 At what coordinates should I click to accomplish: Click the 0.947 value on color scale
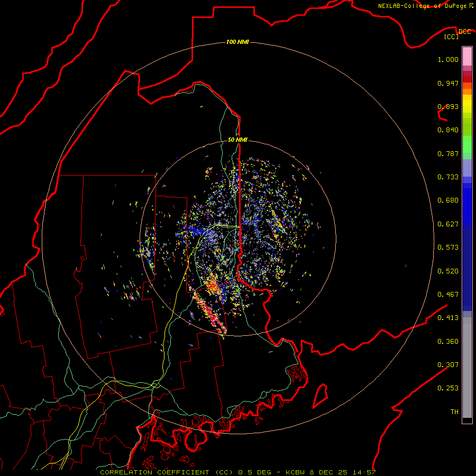coord(448,83)
